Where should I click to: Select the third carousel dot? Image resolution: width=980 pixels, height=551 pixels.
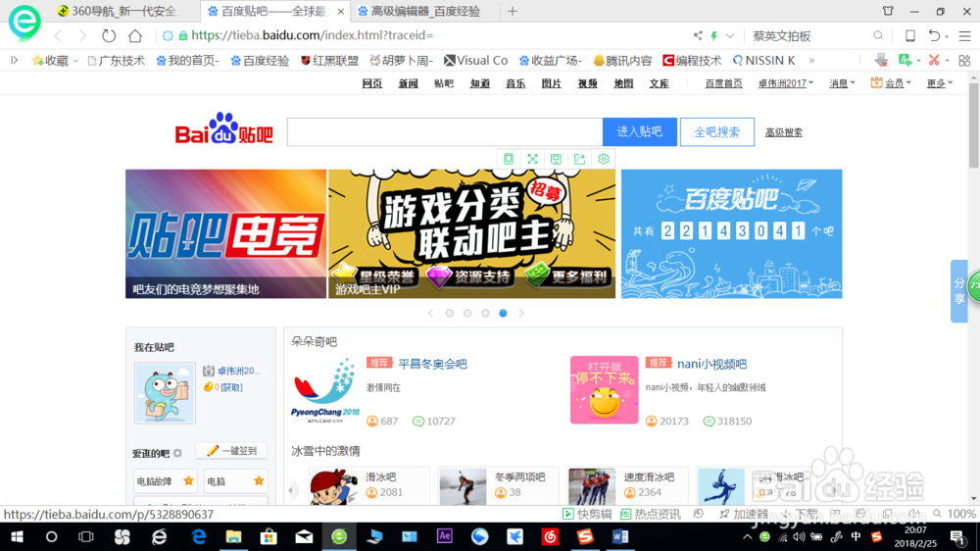(x=485, y=314)
